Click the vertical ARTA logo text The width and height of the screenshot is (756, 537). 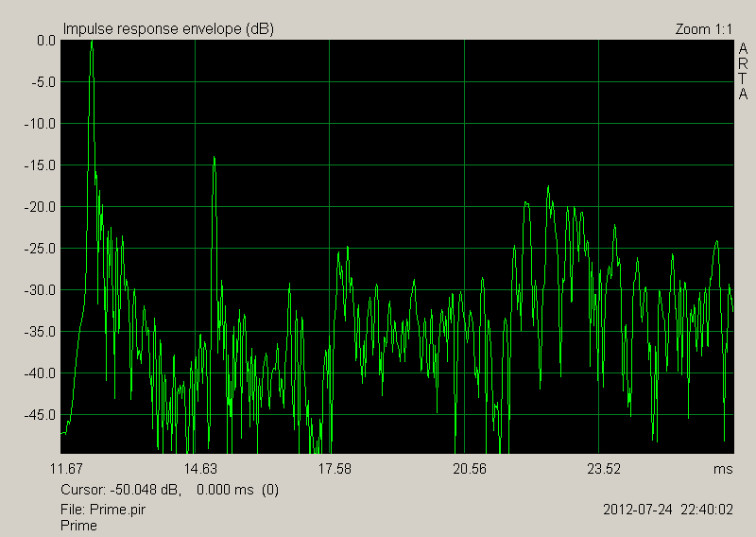pyautogui.click(x=743, y=71)
